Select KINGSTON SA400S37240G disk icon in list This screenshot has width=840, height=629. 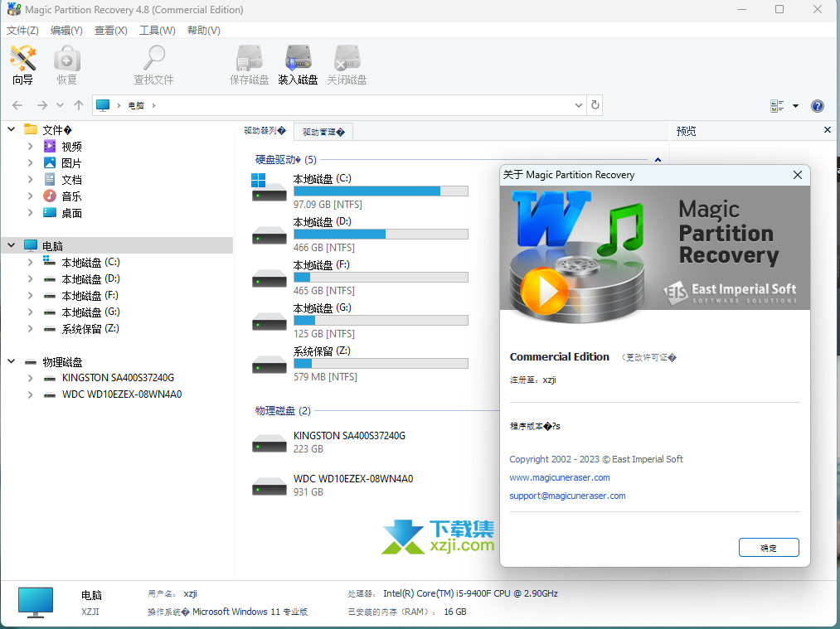tap(269, 443)
